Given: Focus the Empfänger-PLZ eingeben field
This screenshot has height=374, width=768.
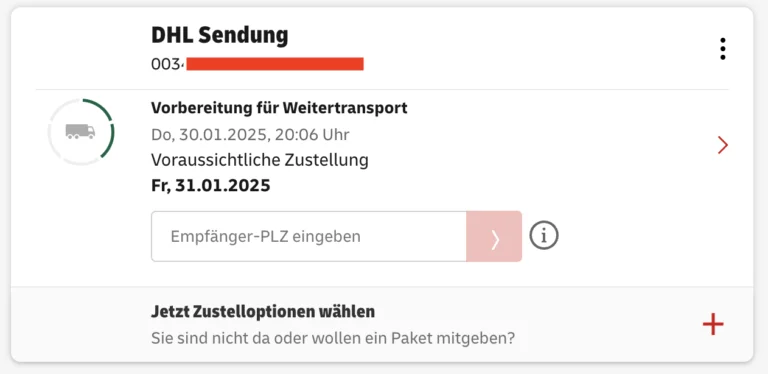Looking at the screenshot, I should tap(309, 236).
